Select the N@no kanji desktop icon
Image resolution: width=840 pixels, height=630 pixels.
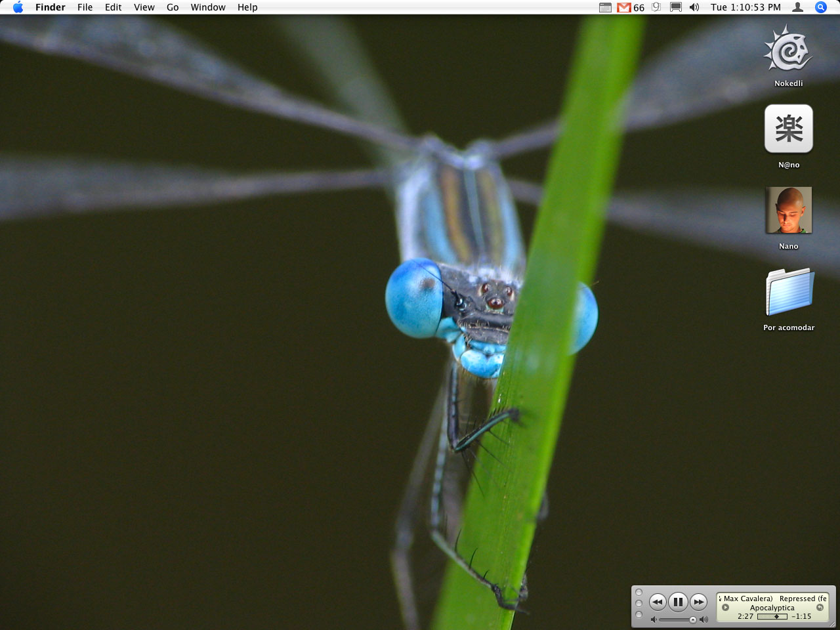coord(788,129)
